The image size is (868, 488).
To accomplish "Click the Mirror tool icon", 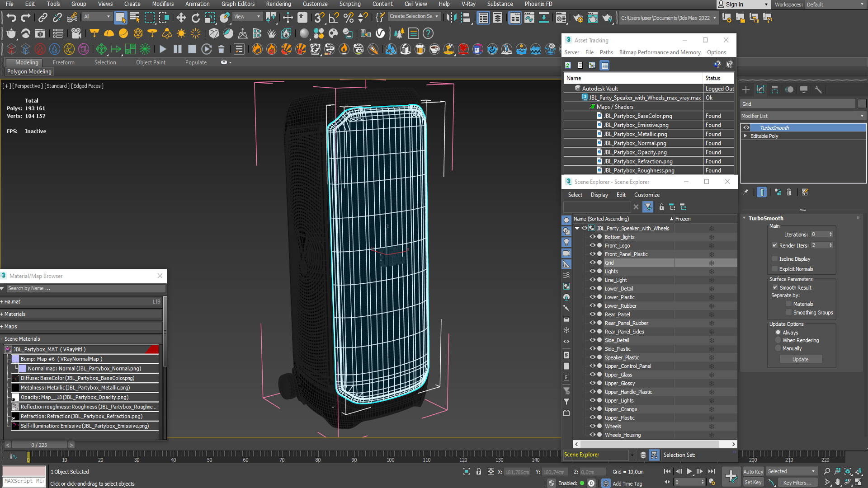I will (x=451, y=18).
